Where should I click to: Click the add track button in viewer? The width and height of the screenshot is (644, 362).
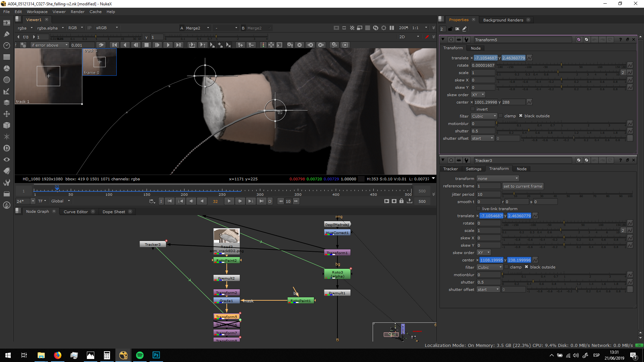coord(23,45)
